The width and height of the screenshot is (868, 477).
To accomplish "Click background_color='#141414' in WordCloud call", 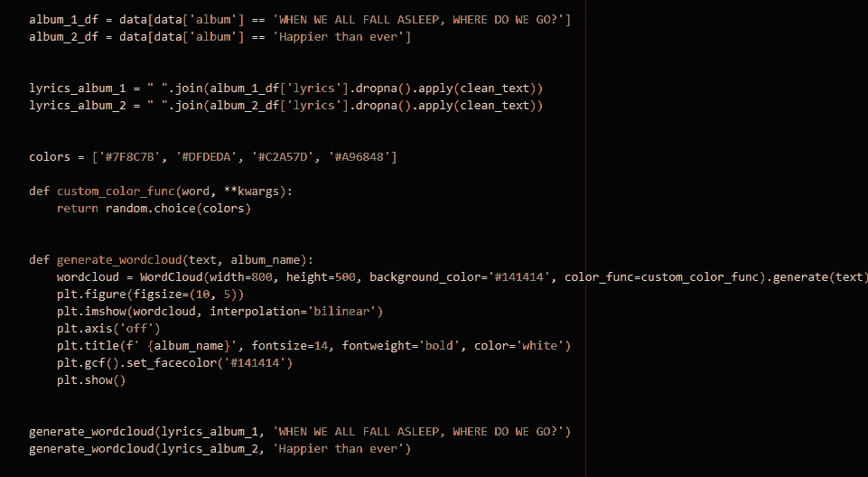I will pos(460,277).
